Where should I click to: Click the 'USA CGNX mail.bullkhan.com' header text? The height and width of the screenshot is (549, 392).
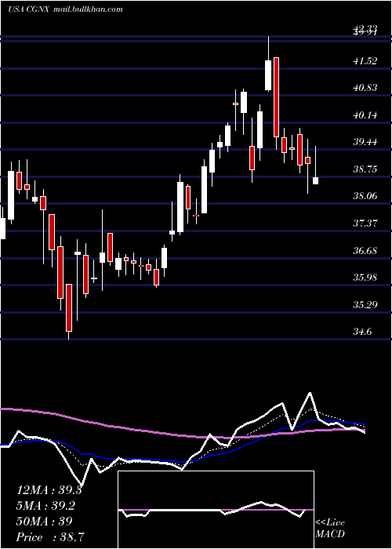pos(65,9)
